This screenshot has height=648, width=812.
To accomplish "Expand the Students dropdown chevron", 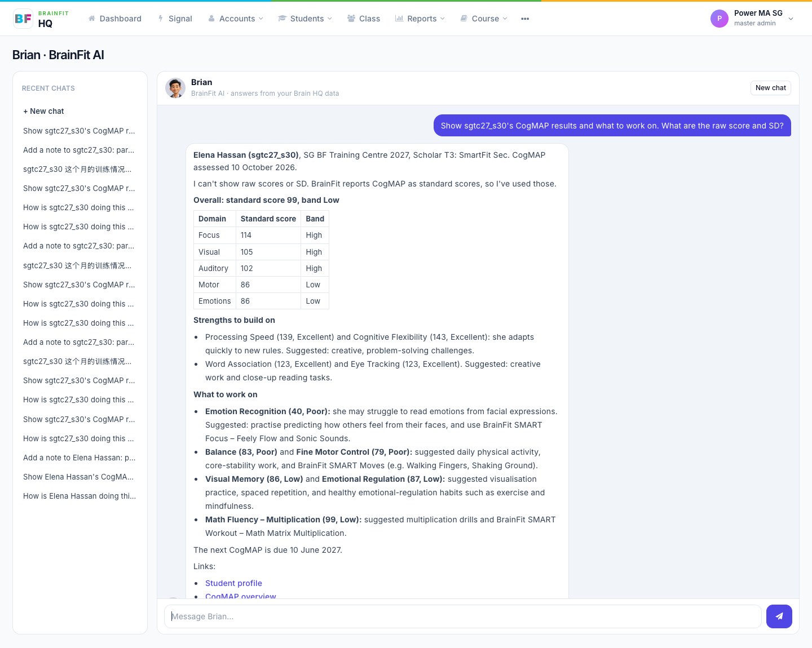I will (330, 19).
